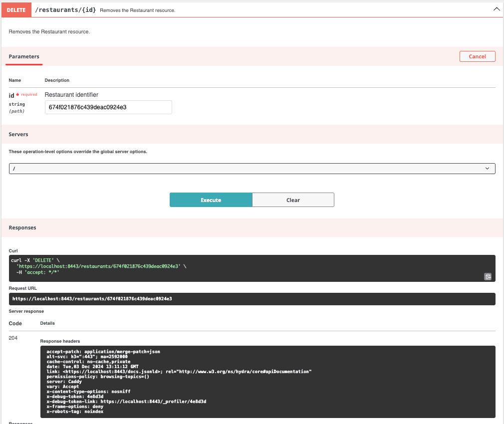Click the red DELETE method badge
Viewport: 504px width, 424px height.
[16, 9]
